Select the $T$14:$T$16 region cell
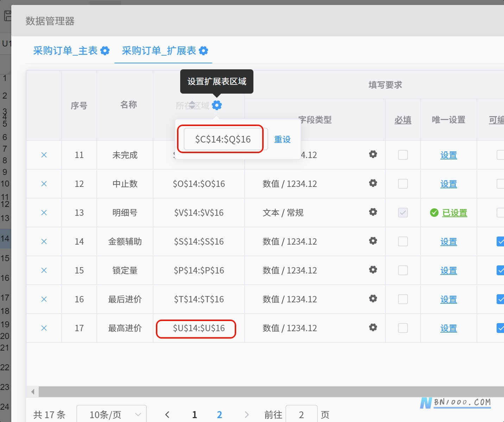504x422 pixels. (x=199, y=299)
